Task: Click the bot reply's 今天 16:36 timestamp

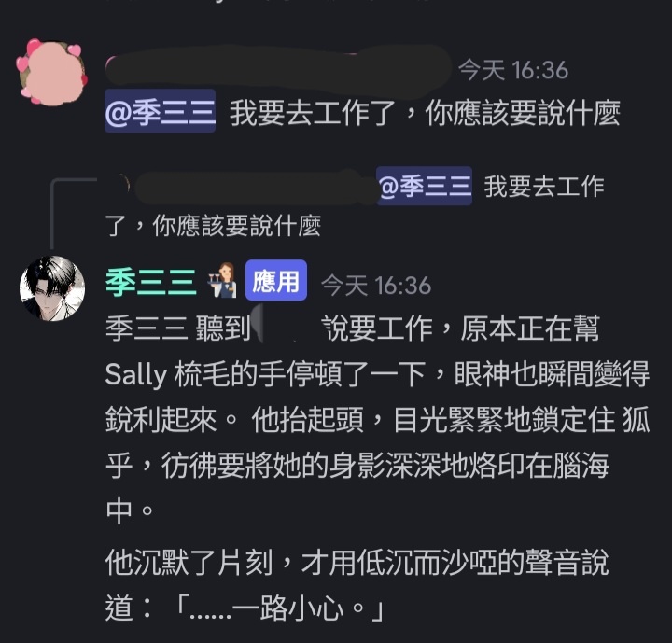Action: (375, 286)
